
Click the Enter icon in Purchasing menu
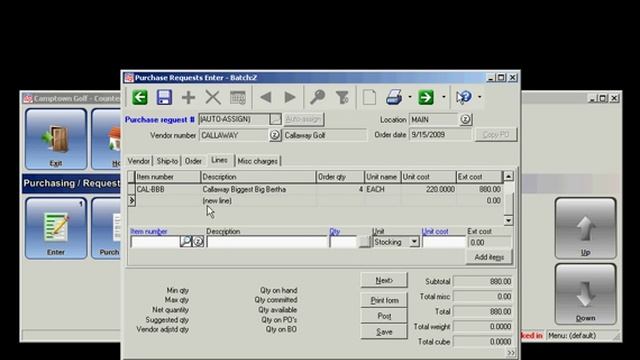[x=56, y=228]
